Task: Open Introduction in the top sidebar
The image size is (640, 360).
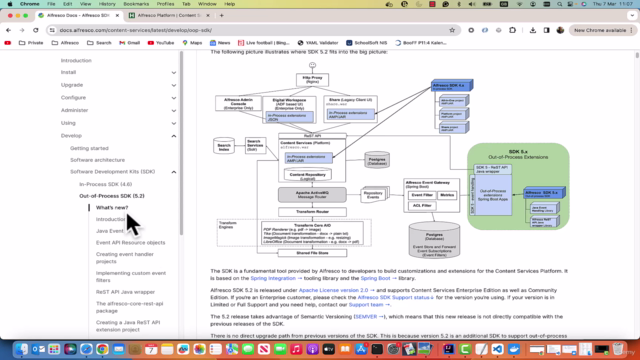Action: (76, 60)
